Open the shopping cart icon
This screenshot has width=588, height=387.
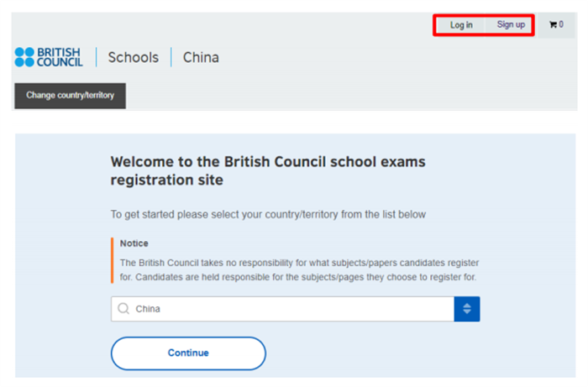tap(553, 24)
